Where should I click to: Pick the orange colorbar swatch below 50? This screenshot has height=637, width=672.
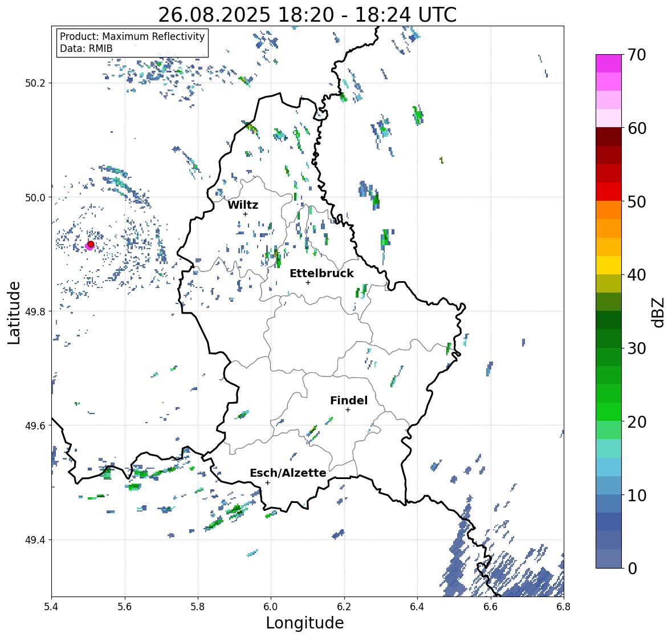[x=609, y=210]
